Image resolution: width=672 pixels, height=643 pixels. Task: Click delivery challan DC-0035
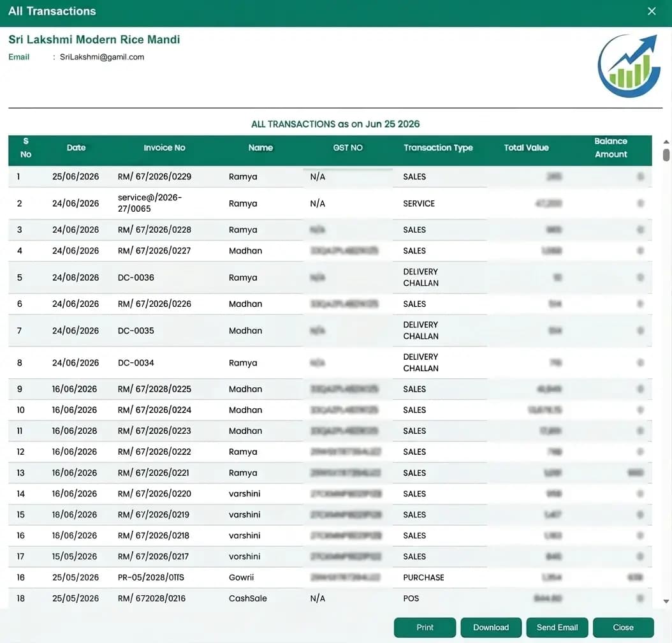(136, 330)
